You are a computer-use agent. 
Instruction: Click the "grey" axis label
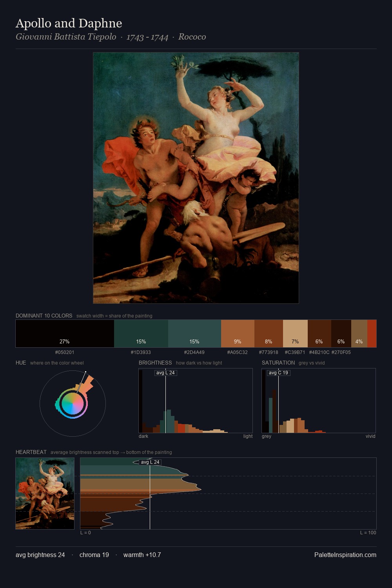tap(267, 436)
